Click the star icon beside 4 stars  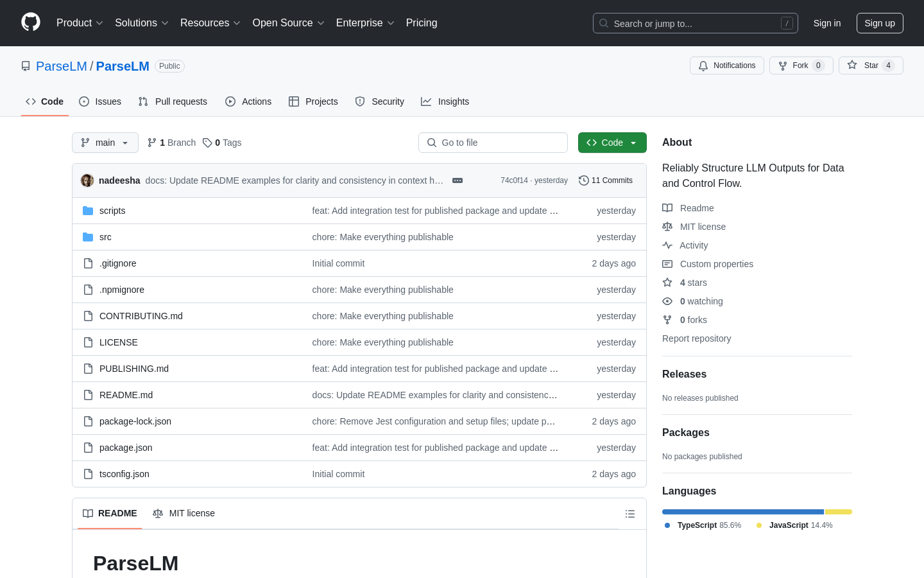pyautogui.click(x=667, y=283)
